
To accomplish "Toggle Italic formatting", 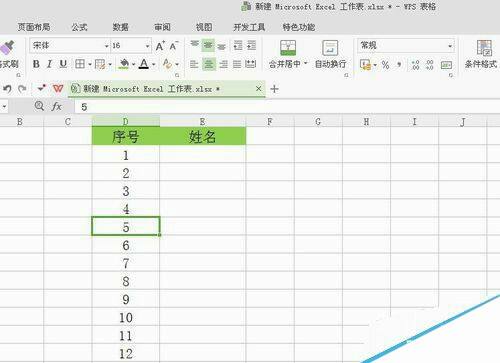I will pyautogui.click(x=49, y=64).
